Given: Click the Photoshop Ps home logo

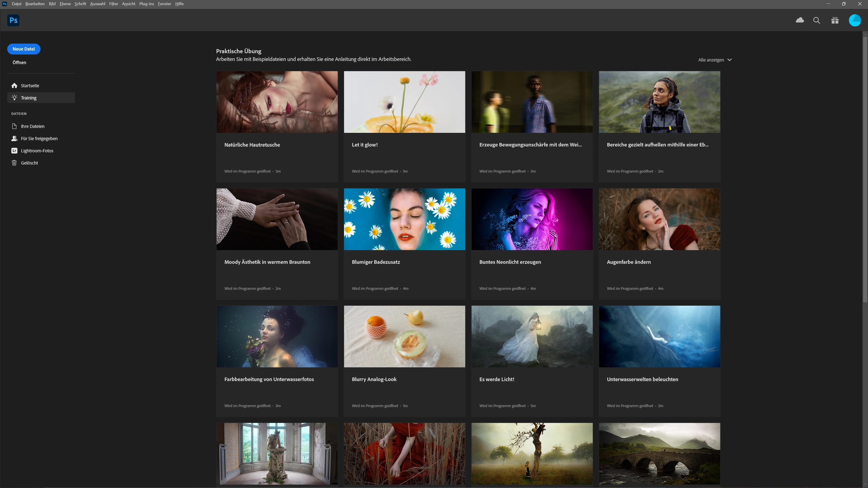Looking at the screenshot, I should [13, 20].
